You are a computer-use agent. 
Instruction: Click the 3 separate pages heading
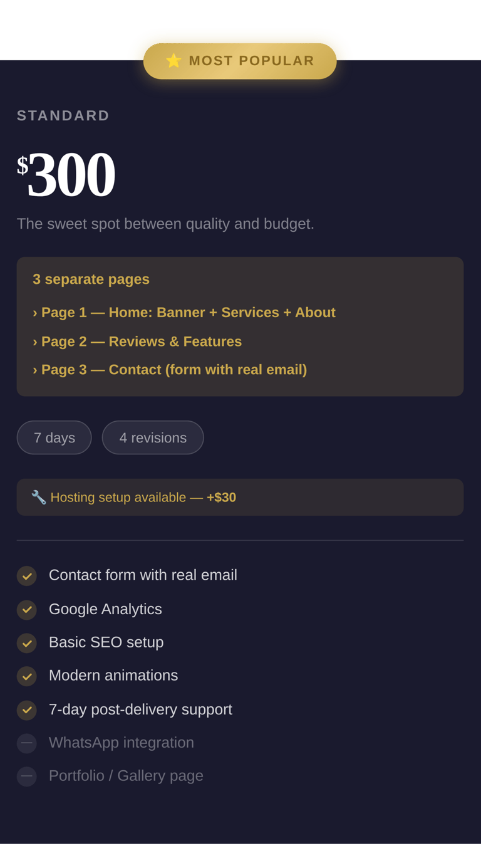(91, 280)
